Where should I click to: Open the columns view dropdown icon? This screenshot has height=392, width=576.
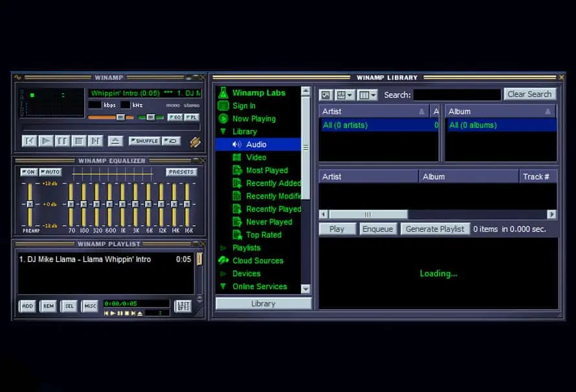[x=368, y=95]
